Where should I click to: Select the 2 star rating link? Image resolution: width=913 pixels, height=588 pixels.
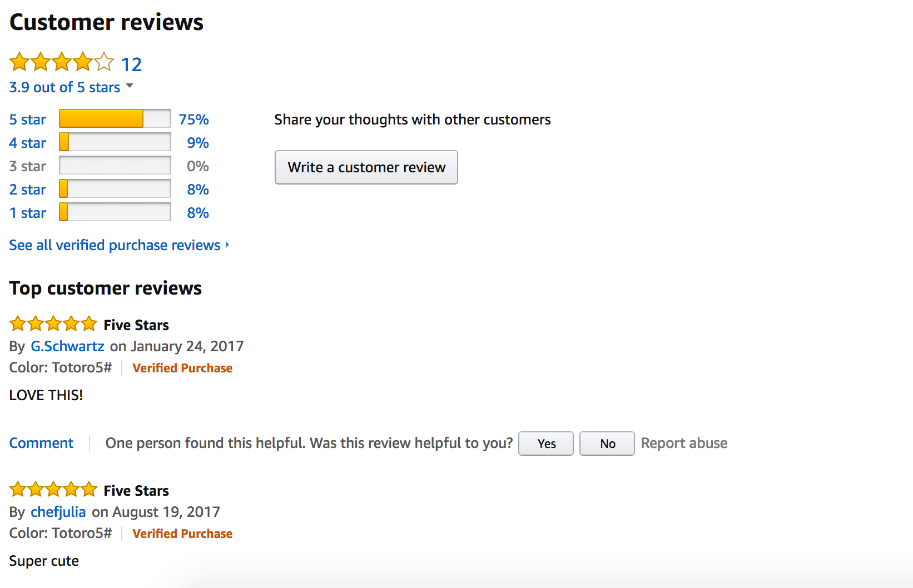click(28, 190)
